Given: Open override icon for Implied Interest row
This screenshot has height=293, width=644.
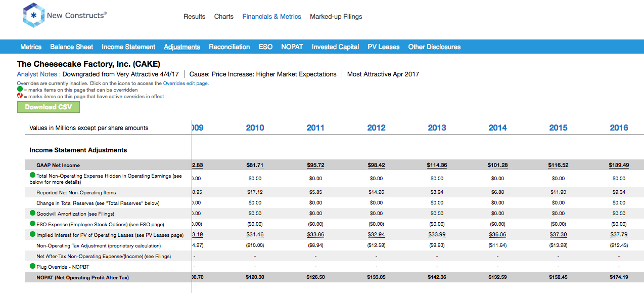Looking at the screenshot, I should point(33,234).
